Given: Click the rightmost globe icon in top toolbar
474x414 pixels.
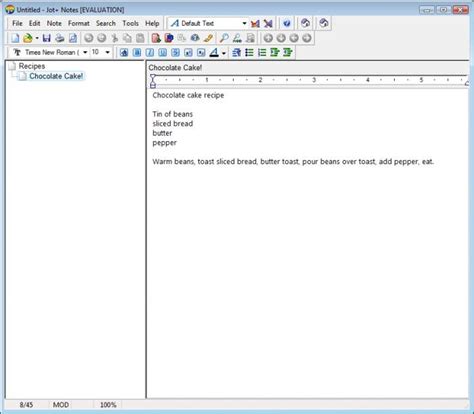Looking at the screenshot, I should [324, 23].
